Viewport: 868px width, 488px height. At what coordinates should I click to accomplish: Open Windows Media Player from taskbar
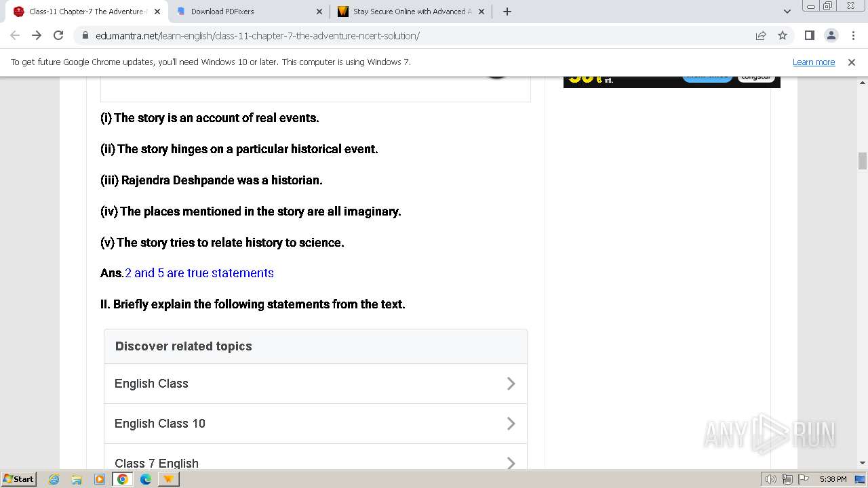click(100, 479)
